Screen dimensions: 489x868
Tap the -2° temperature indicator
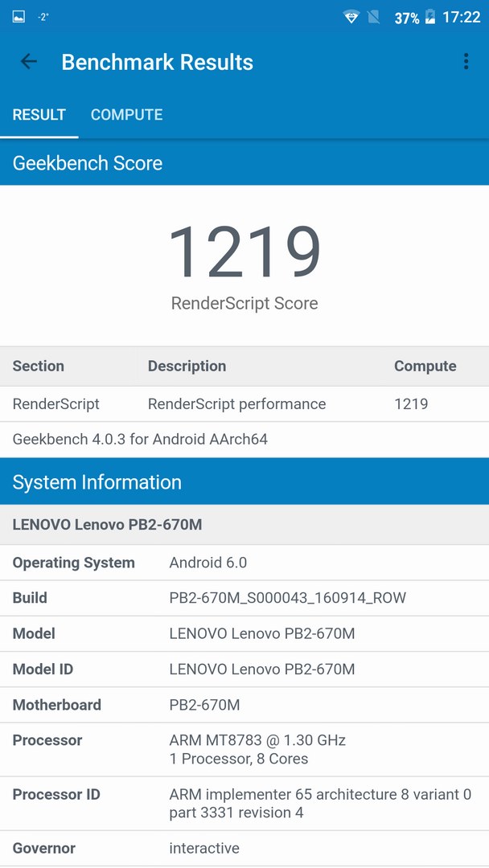tap(43, 17)
